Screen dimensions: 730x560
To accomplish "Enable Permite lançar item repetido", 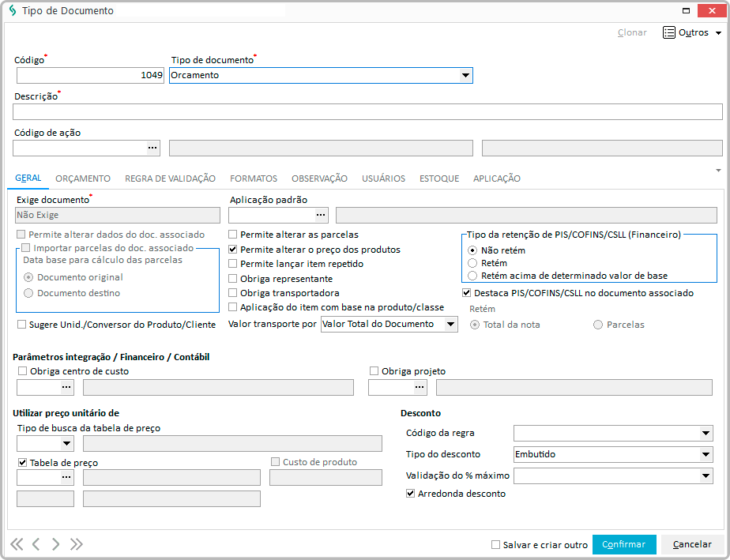I will pyautogui.click(x=233, y=264).
